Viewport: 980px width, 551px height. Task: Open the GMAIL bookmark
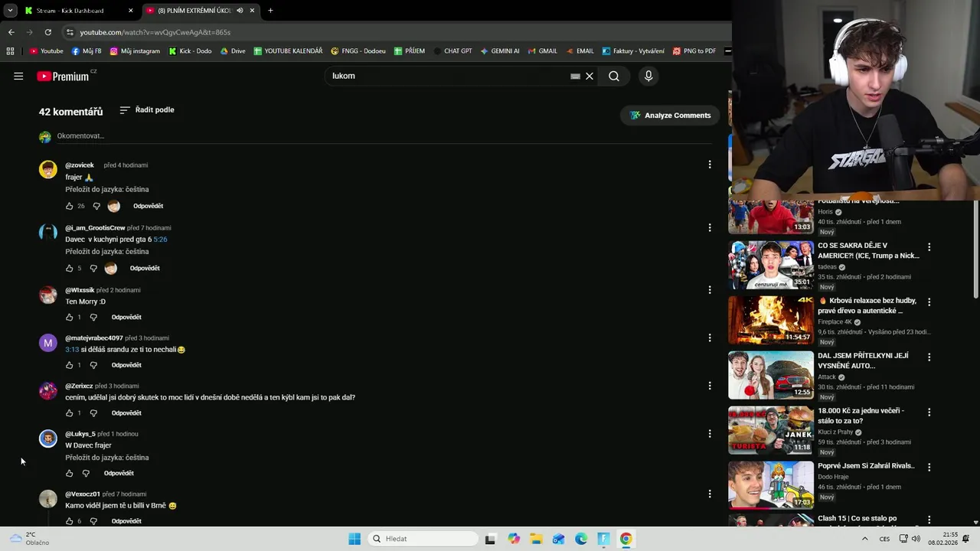pyautogui.click(x=543, y=51)
